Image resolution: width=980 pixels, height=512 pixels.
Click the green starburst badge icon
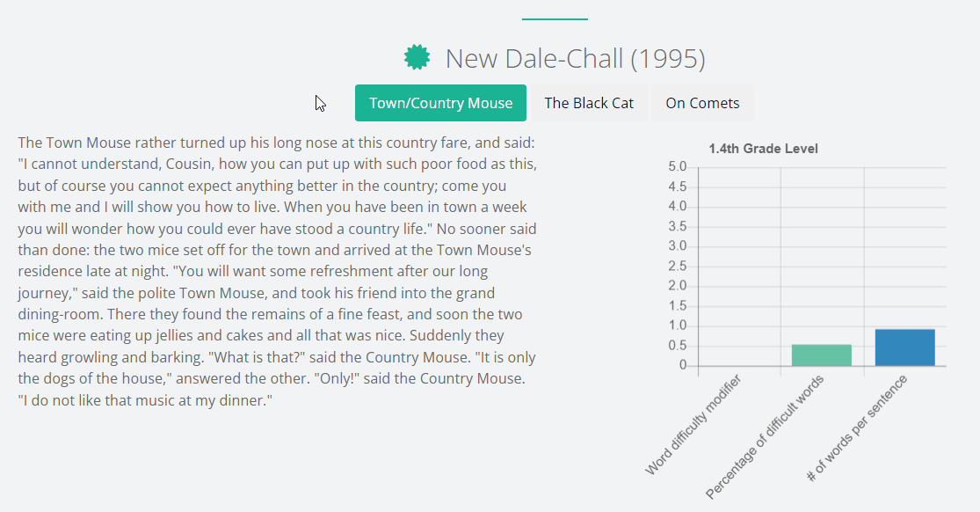(417, 57)
